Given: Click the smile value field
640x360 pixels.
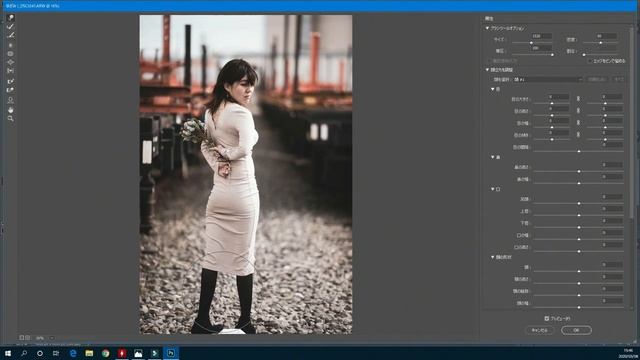Looking at the screenshot, I should coord(612,197).
